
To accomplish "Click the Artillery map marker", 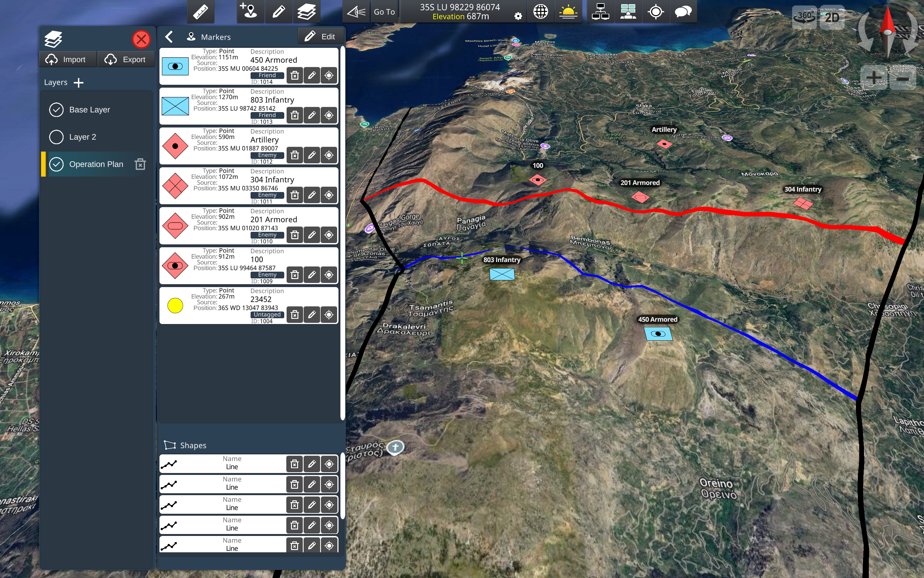I will [664, 144].
